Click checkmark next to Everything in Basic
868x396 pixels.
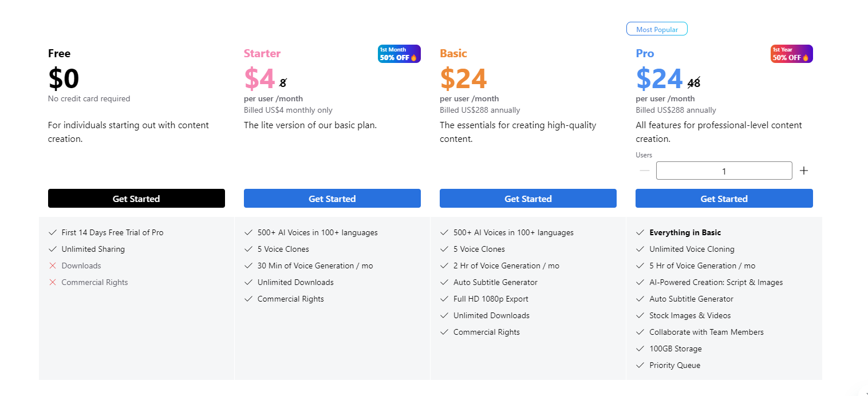[x=640, y=232]
